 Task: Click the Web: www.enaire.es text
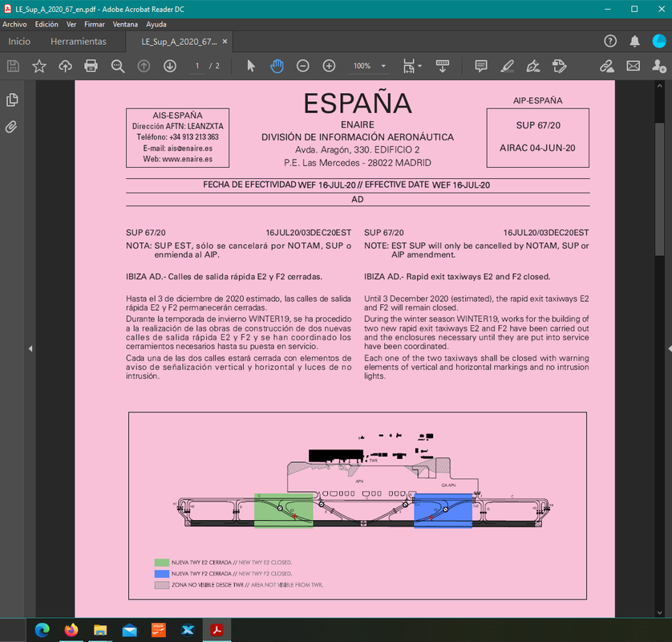click(x=177, y=159)
